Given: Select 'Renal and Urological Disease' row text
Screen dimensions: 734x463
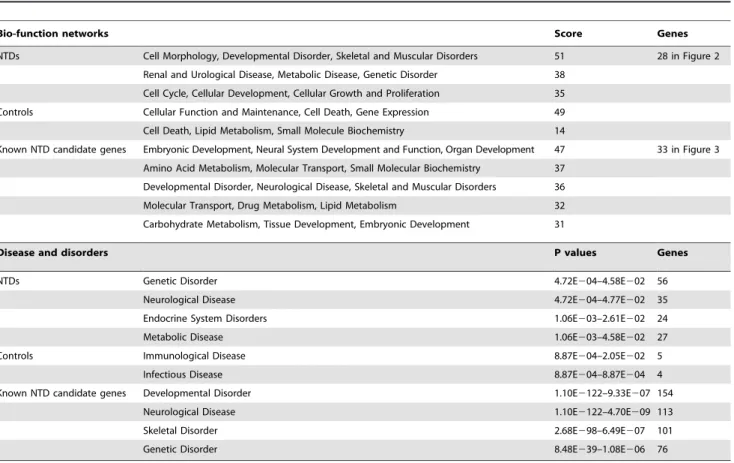Looking at the screenshot, I should [290, 75].
